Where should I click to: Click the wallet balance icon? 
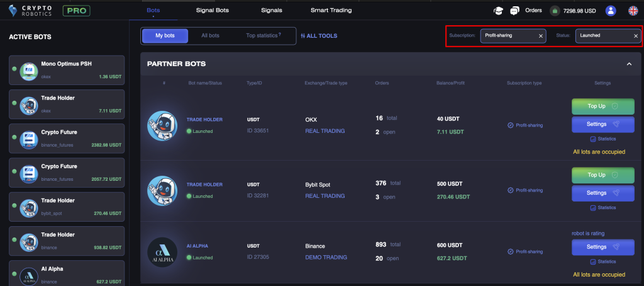coord(555,11)
